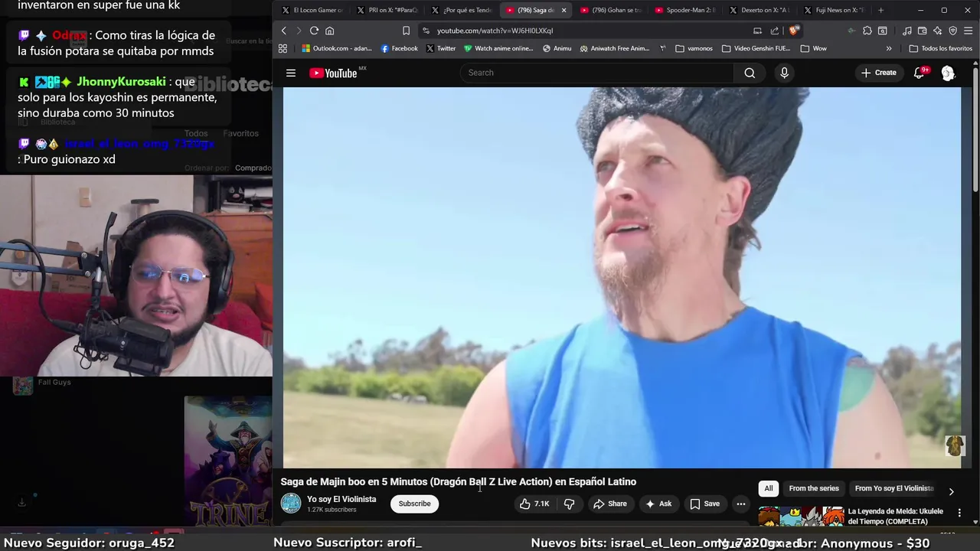Image resolution: width=980 pixels, height=551 pixels.
Task: Click the search magnifier button on YouTube
Action: 750,73
